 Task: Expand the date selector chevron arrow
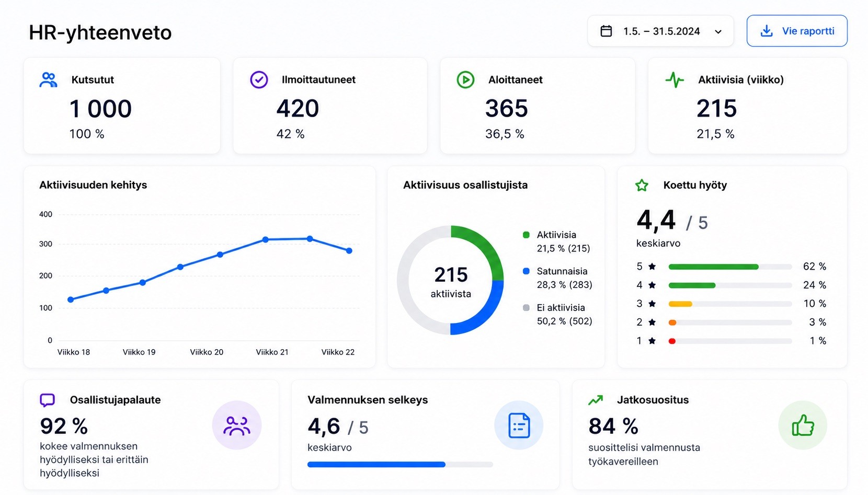pyautogui.click(x=718, y=32)
